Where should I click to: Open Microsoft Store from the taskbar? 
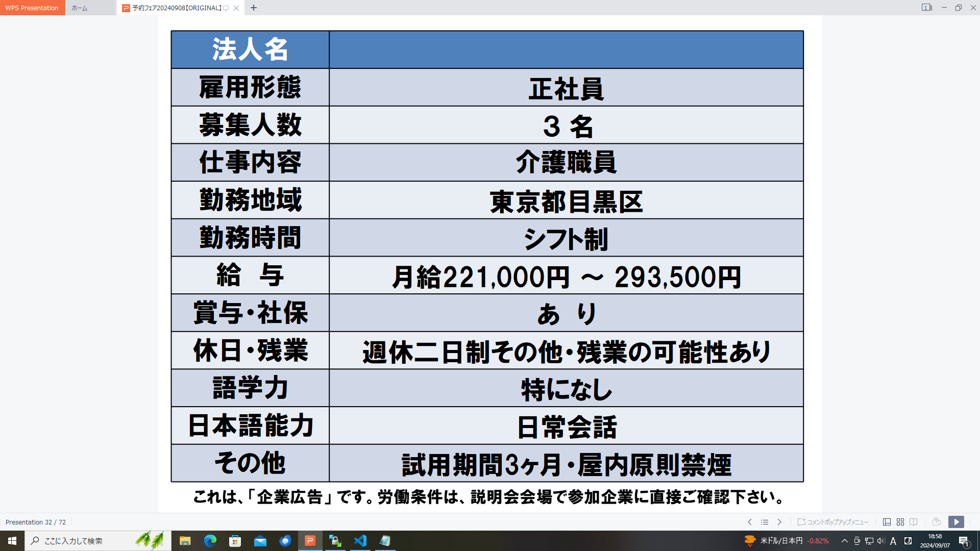(x=235, y=541)
